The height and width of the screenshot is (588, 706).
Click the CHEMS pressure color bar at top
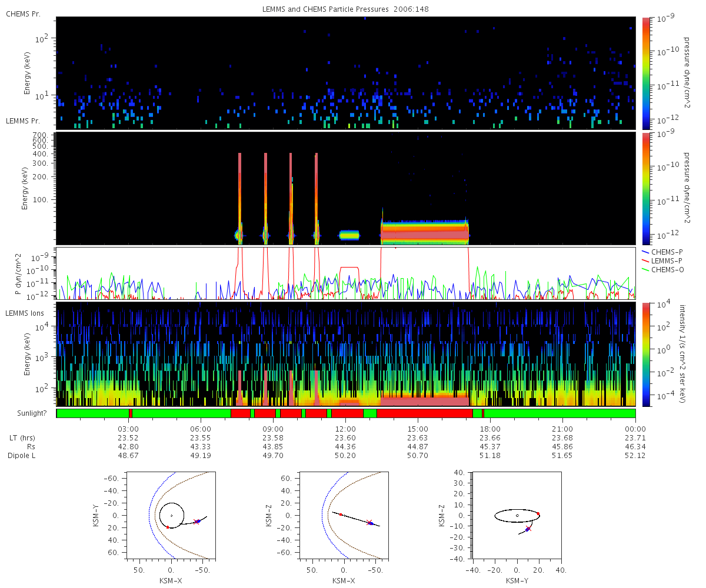[x=647, y=73]
